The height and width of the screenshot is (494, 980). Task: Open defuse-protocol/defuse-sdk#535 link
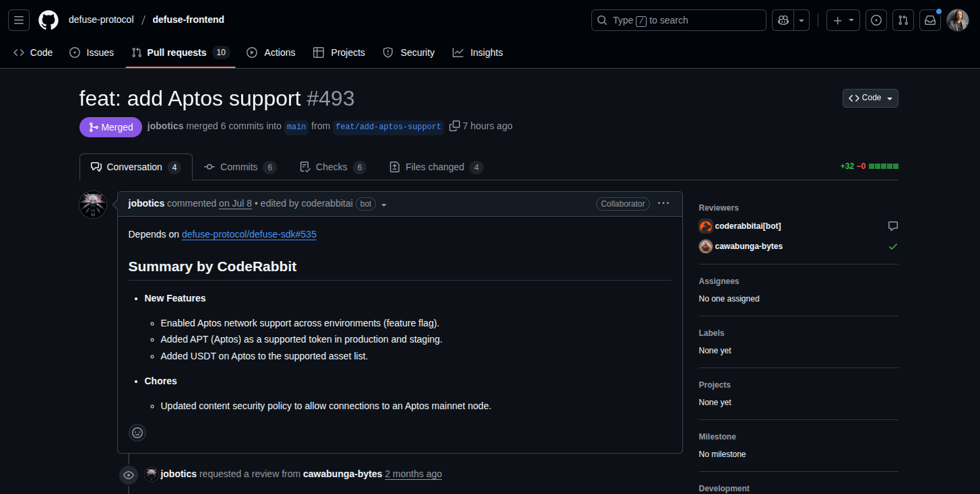pos(249,234)
